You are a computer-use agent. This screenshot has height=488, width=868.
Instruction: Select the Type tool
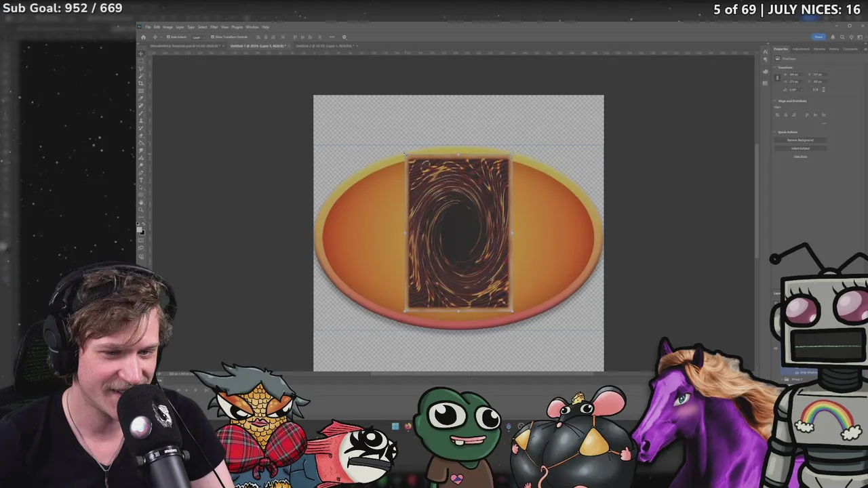click(140, 180)
